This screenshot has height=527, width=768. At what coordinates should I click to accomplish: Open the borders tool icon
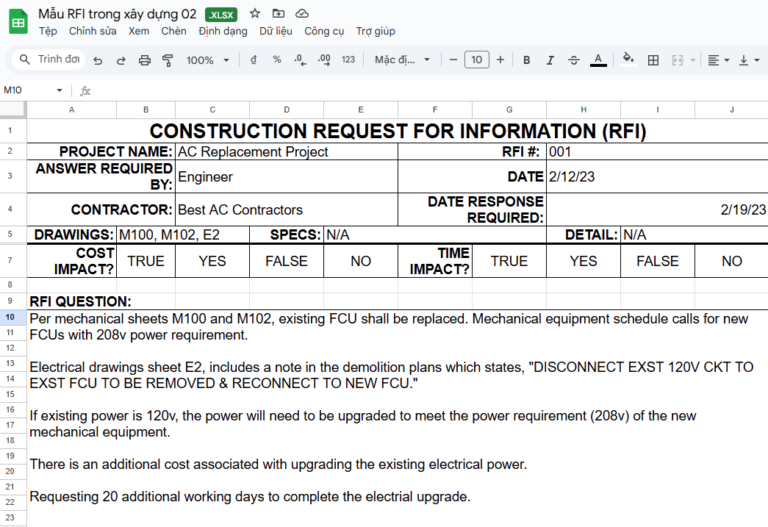point(653,60)
